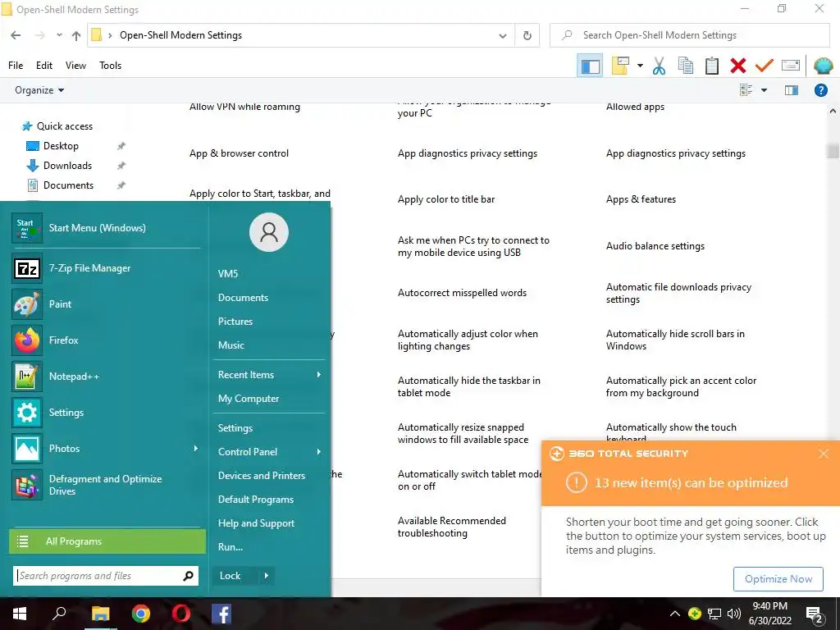This screenshot has width=840, height=630.
Task: Expand the Control Panel submenu
Action: pos(319,452)
